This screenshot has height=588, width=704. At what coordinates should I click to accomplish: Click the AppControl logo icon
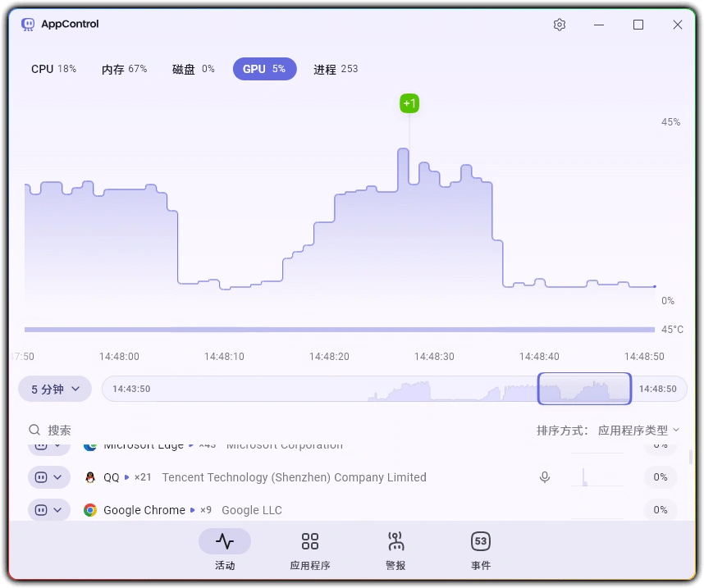pos(27,24)
